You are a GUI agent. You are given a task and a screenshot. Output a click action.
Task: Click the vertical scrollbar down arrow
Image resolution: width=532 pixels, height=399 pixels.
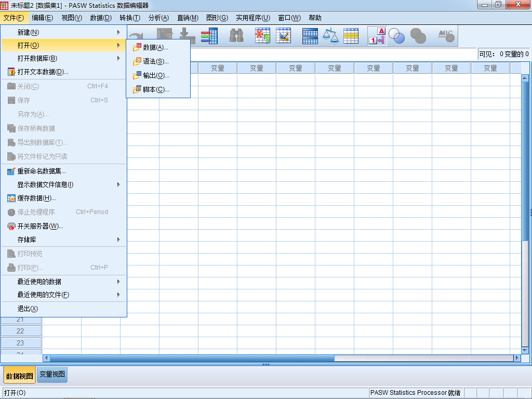point(525,350)
